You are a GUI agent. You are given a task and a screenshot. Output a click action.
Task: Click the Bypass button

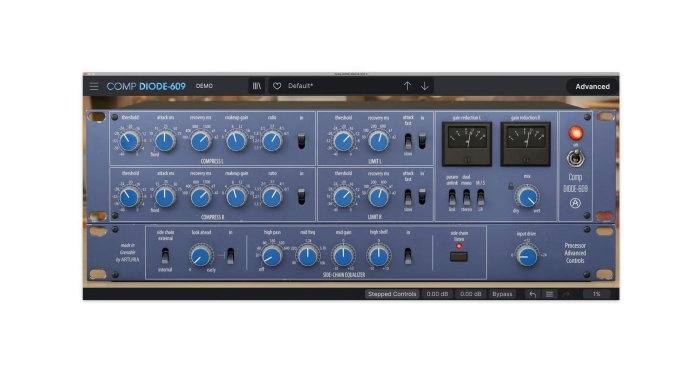(x=502, y=294)
